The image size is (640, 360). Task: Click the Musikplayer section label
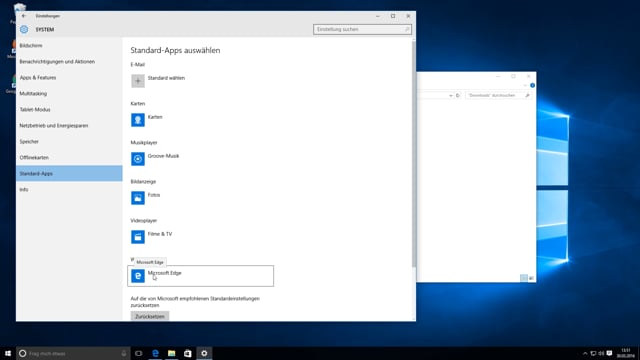tap(144, 142)
